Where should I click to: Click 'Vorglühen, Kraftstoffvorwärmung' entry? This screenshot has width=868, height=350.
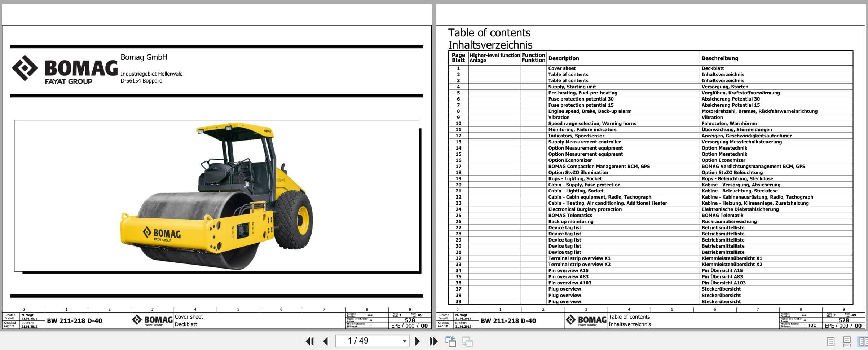[x=741, y=93]
